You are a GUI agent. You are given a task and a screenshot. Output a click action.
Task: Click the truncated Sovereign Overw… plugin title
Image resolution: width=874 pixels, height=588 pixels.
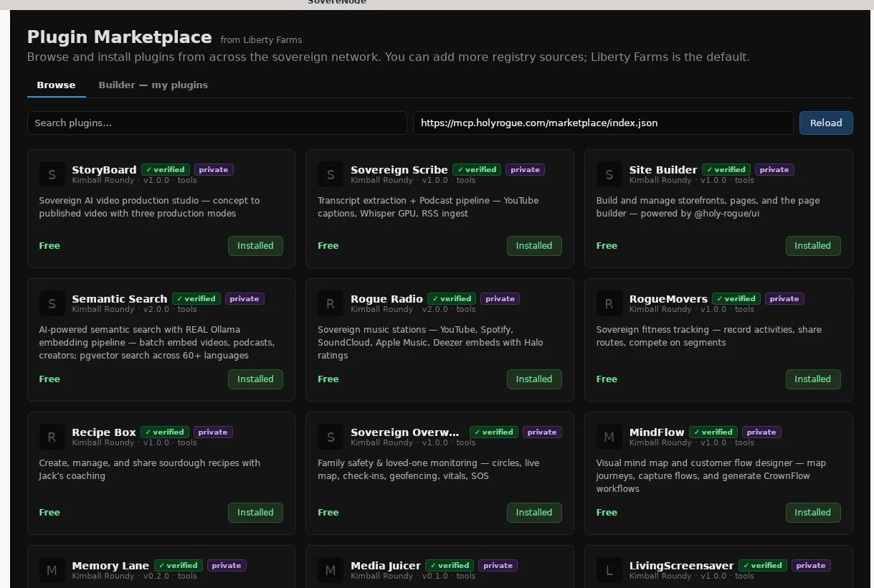click(x=405, y=432)
